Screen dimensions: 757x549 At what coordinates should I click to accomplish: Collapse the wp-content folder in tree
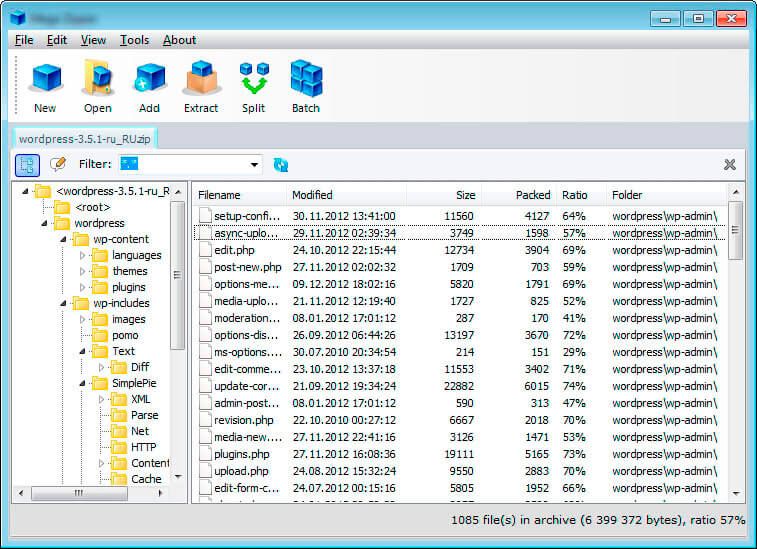(x=64, y=239)
